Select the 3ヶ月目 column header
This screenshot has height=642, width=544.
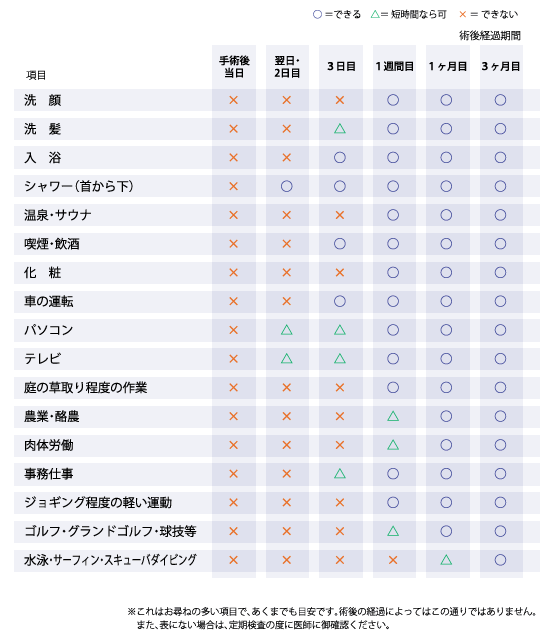[501, 66]
